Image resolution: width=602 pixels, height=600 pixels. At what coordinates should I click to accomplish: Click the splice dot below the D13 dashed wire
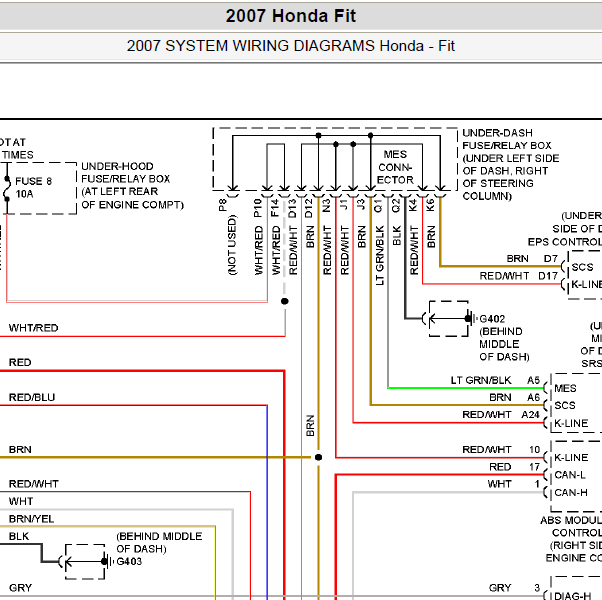(284, 301)
